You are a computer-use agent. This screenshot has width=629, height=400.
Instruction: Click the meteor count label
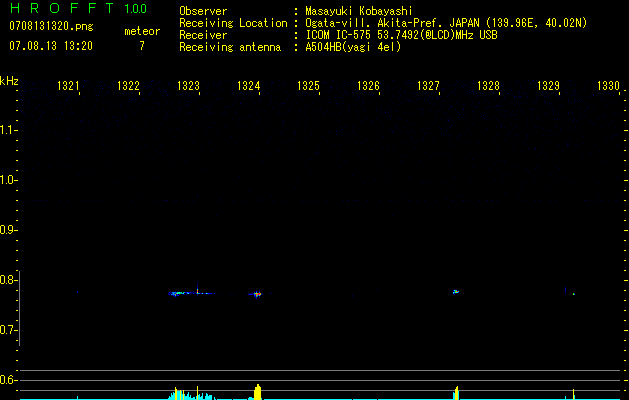142,31
